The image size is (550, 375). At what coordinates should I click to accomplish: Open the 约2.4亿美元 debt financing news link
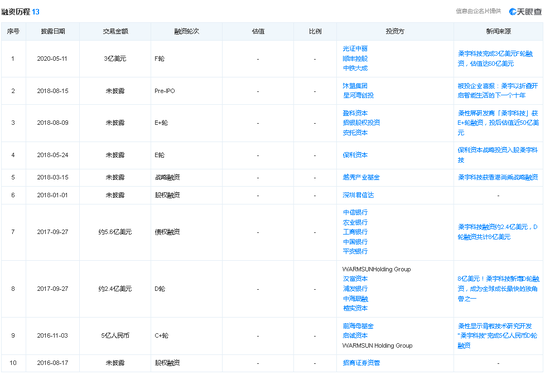pos(497,232)
